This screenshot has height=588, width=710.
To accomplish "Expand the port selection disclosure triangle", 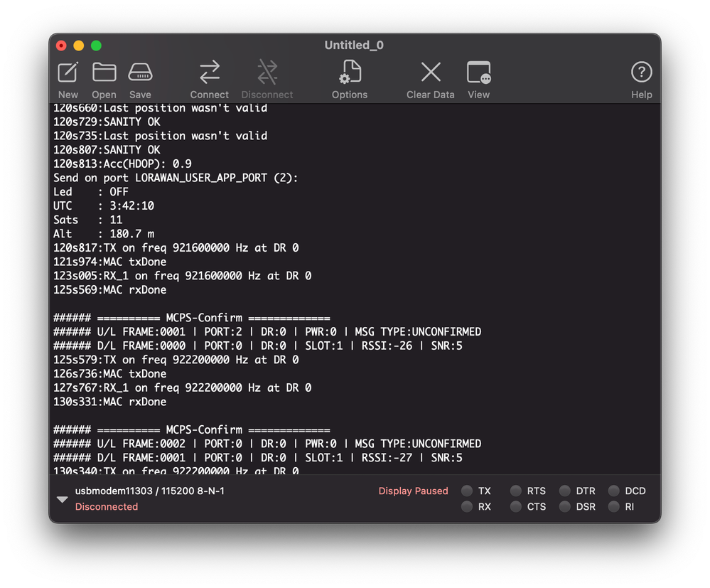I will (63, 499).
